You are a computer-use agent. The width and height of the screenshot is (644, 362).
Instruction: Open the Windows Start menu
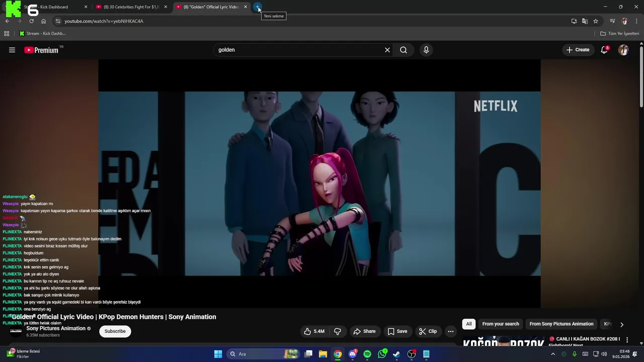point(218,354)
